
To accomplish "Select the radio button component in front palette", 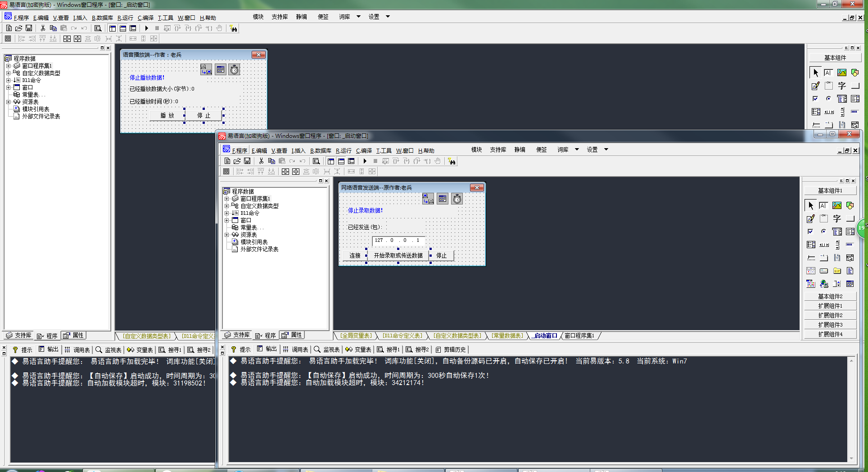I will click(x=824, y=232).
